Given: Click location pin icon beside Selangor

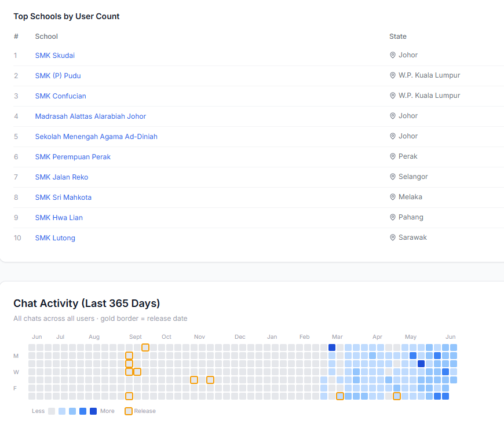Looking at the screenshot, I should point(392,177).
